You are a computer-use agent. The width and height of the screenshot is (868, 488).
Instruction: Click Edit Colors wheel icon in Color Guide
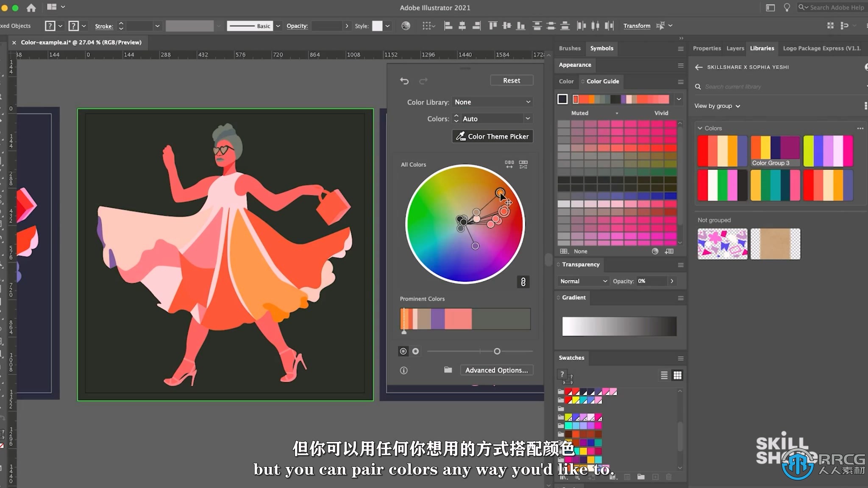coord(655,251)
